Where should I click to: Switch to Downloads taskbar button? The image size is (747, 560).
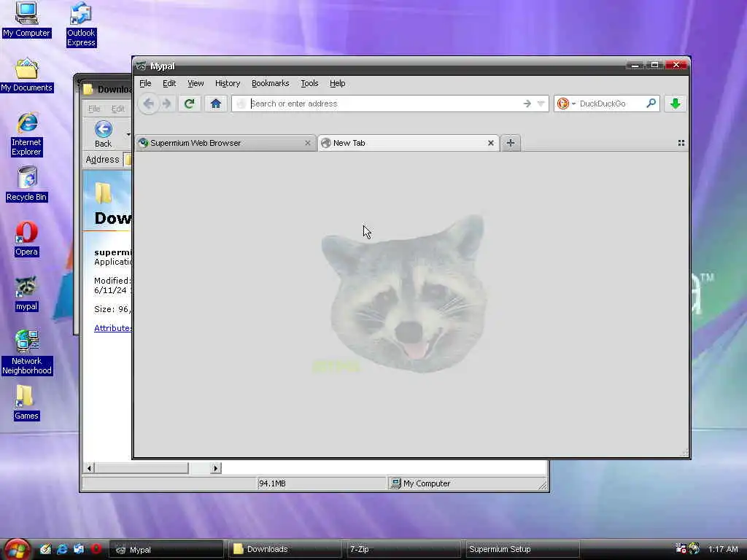[x=285, y=550]
